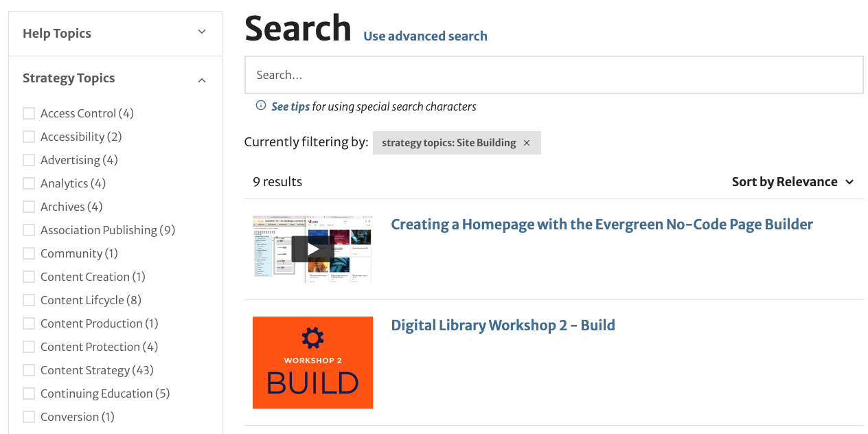
Task: Play the Evergreen Page Builder video thumbnail
Action: pos(312,249)
